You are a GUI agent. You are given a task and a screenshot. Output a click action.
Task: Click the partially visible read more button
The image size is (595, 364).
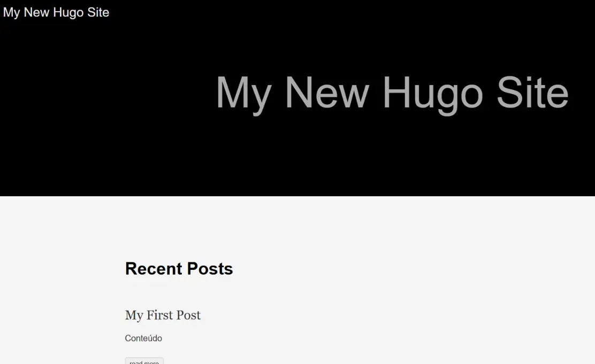pyautogui.click(x=144, y=361)
